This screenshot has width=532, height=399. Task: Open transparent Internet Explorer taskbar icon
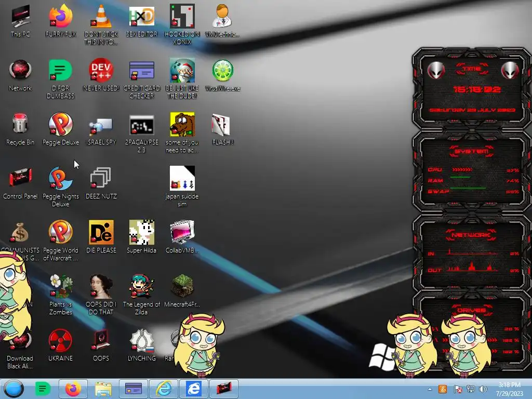(x=164, y=389)
